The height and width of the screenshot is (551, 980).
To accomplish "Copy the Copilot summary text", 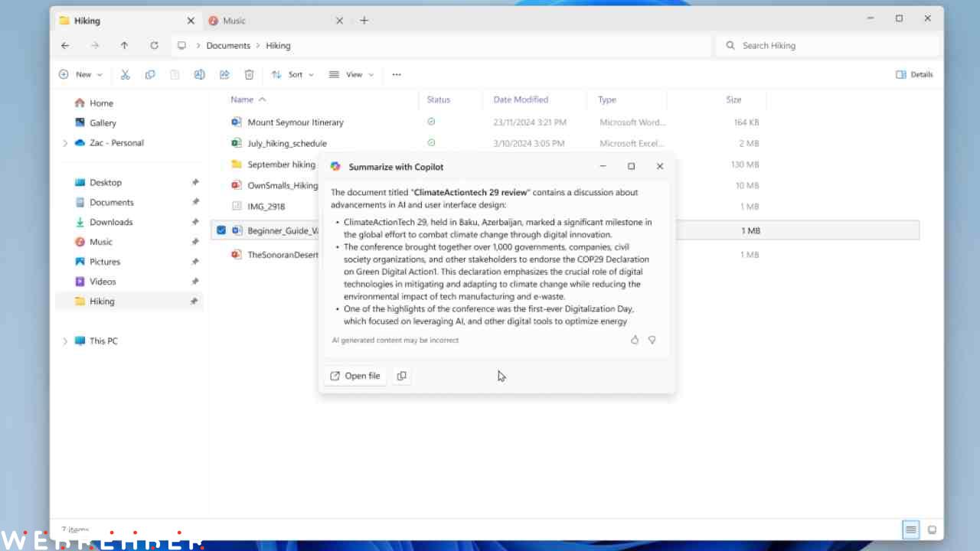I will click(402, 376).
